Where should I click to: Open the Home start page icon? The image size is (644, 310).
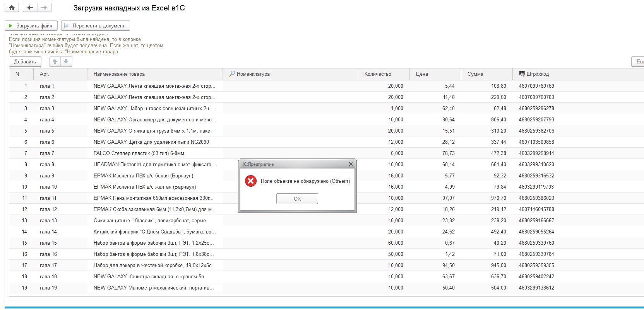12,7
